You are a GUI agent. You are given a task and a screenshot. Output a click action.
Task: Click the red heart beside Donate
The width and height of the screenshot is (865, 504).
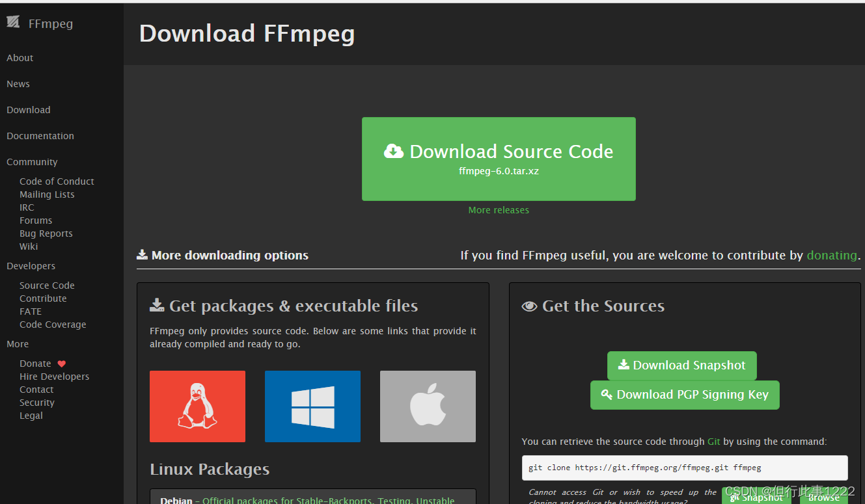point(62,364)
